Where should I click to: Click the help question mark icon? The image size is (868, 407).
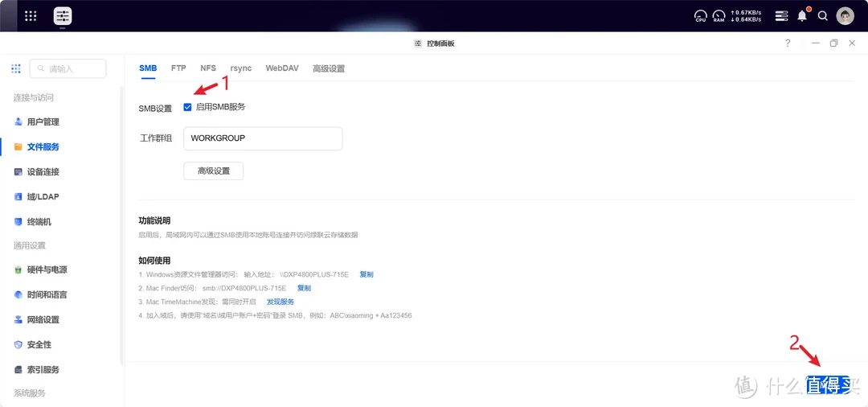pyautogui.click(x=788, y=43)
